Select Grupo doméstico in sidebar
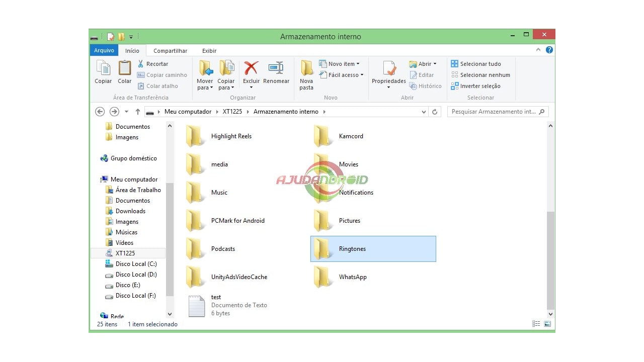The height and width of the screenshot is (362, 644). pyautogui.click(x=128, y=158)
